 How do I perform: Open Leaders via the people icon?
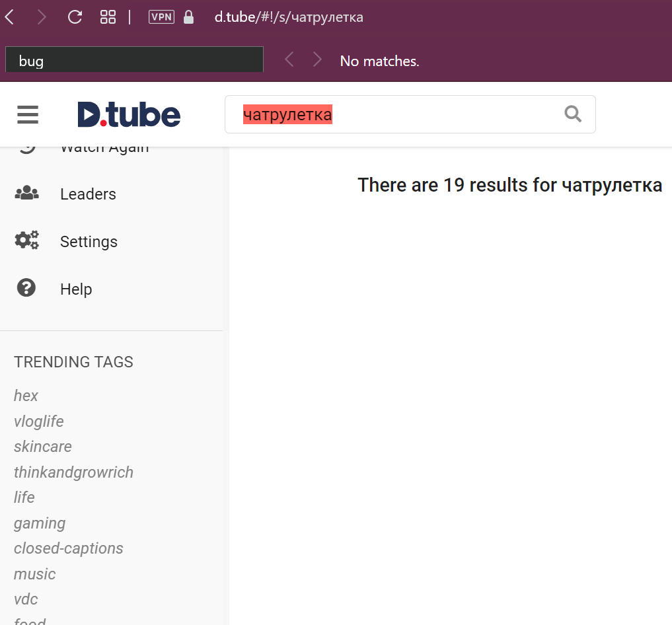pyautogui.click(x=26, y=193)
